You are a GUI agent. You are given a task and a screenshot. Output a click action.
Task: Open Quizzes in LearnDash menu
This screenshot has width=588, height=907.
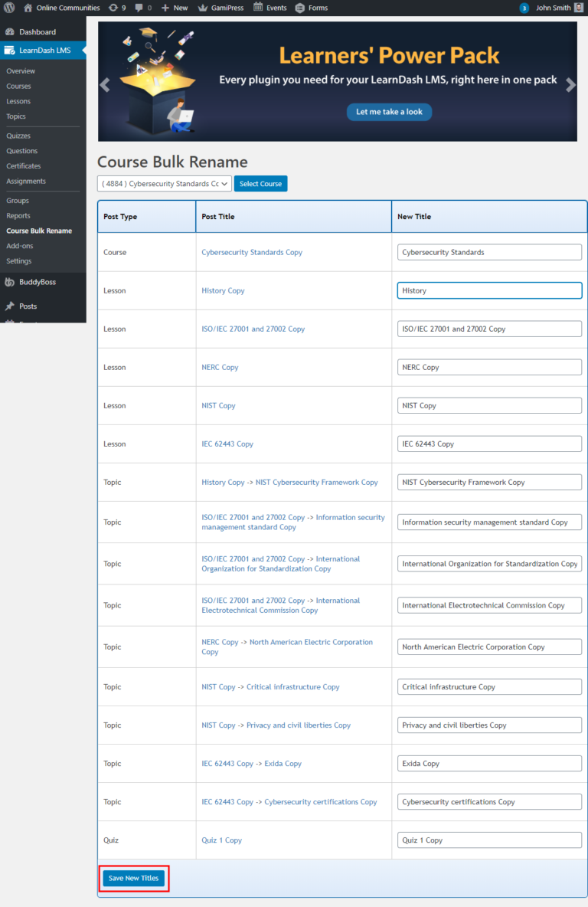click(18, 136)
